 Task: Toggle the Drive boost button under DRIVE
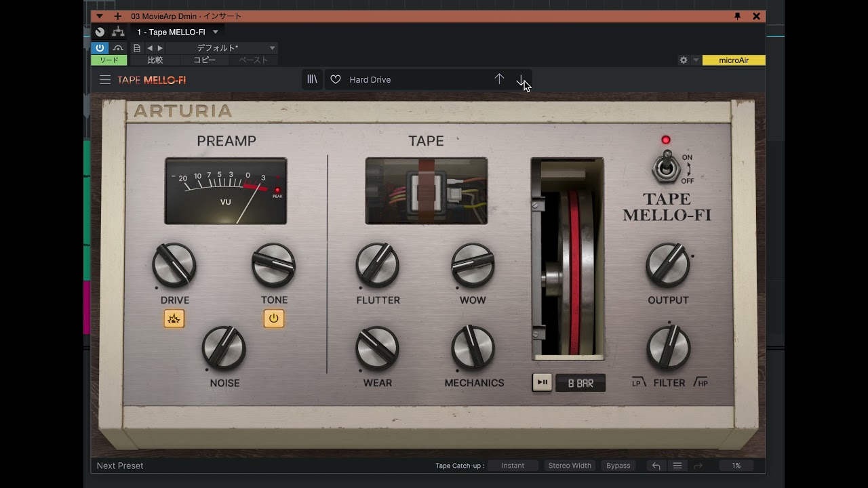coord(174,319)
